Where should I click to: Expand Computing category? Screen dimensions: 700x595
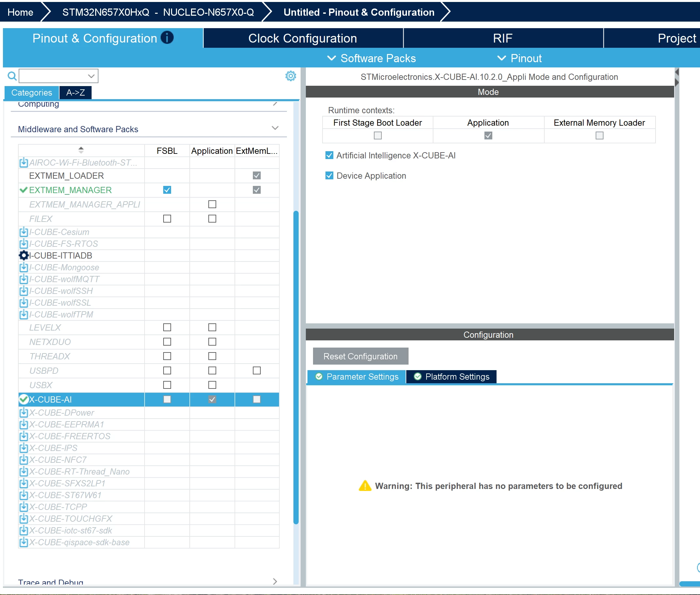click(x=275, y=103)
